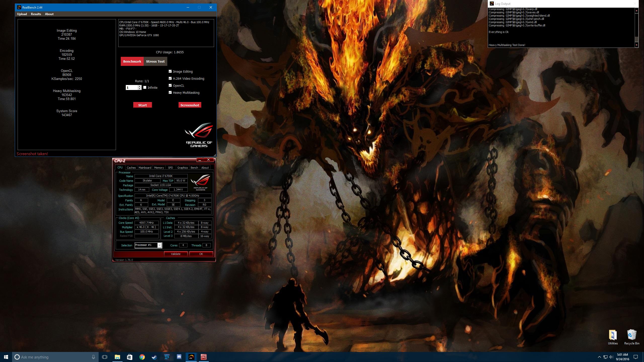Click the Cortana microphone icon

click(93, 357)
